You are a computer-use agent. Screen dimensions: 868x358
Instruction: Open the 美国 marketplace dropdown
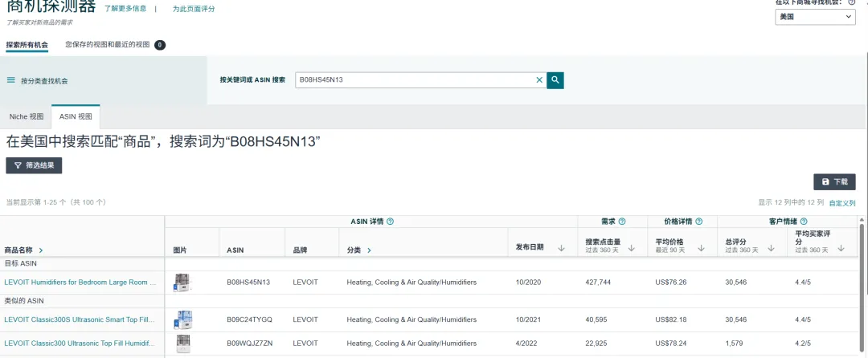(x=815, y=17)
